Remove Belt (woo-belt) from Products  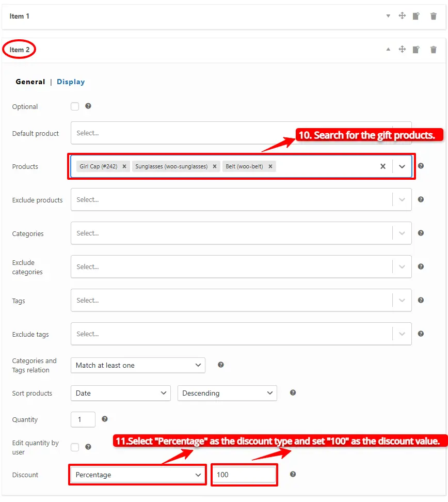click(270, 166)
